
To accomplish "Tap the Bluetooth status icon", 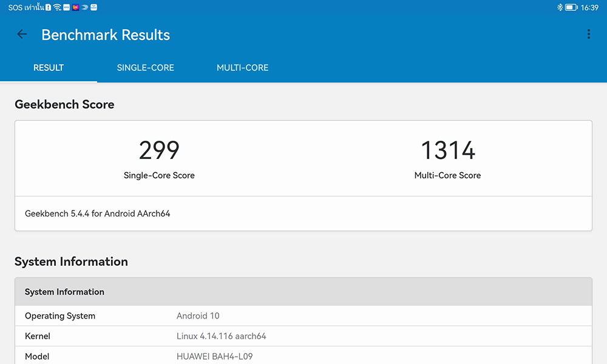I will [x=560, y=7].
